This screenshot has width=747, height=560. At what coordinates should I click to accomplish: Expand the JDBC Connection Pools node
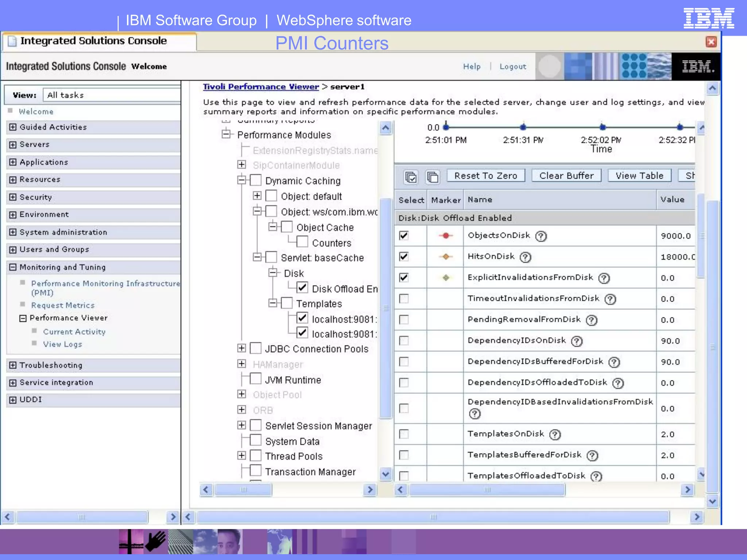point(241,348)
